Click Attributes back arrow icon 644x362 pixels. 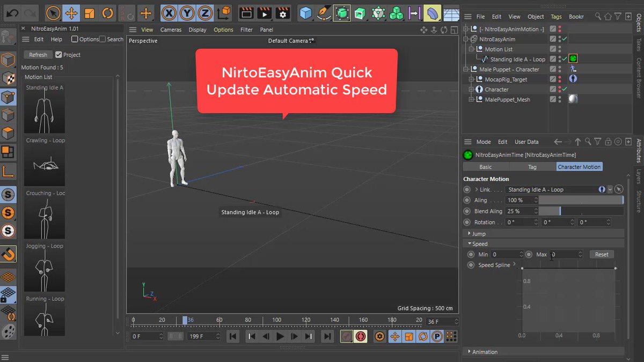point(558,142)
